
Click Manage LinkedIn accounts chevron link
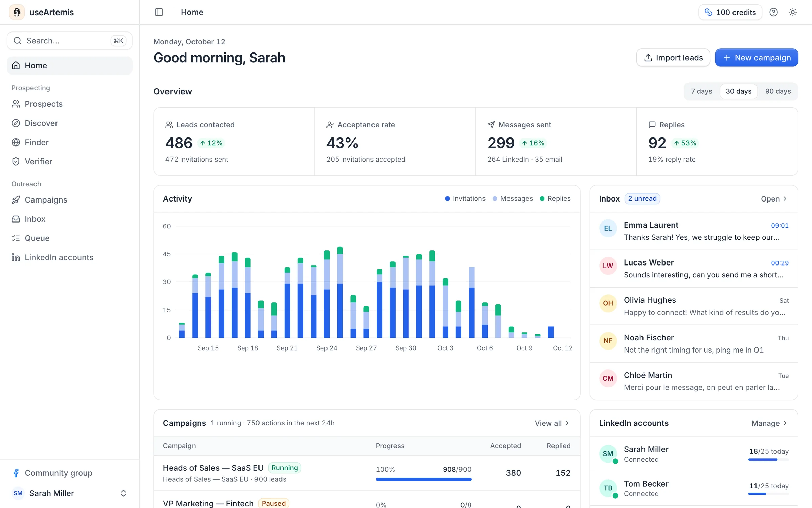click(x=770, y=423)
